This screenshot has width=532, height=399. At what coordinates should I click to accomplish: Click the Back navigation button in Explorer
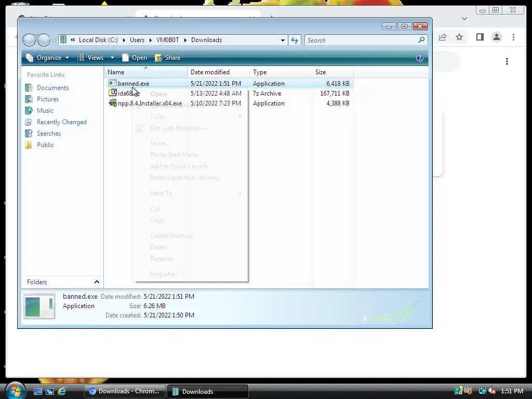coord(29,40)
